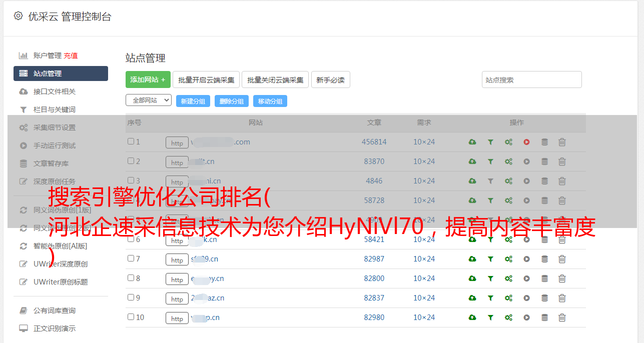Click filter icon in row 9
Viewport: 644px width, 343px height.
pos(490,298)
